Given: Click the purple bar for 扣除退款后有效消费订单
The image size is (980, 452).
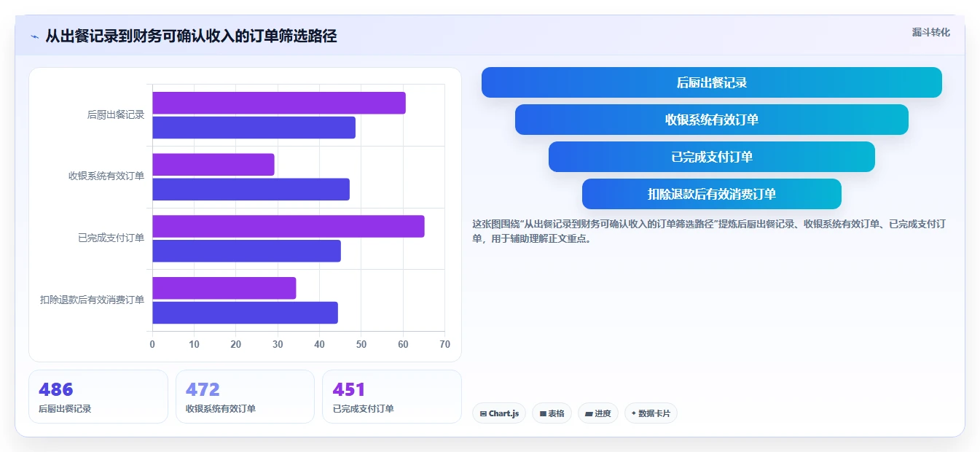Looking at the screenshot, I should click(224, 288).
